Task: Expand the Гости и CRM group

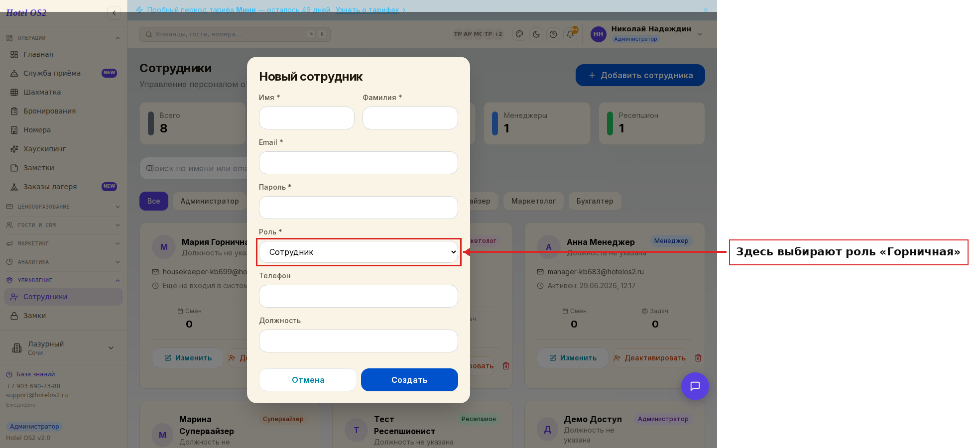Action: click(63, 225)
